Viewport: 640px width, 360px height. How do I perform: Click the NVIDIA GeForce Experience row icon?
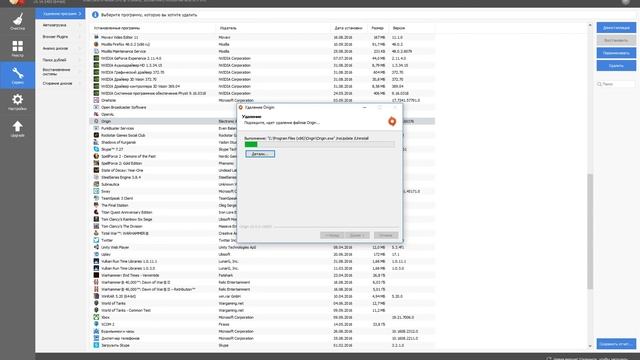[x=96, y=58]
